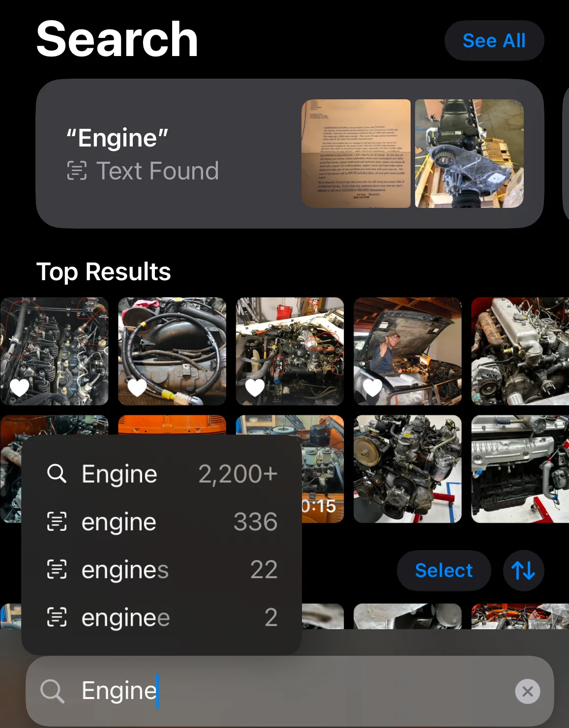Tap the sort arrows icon
The width and height of the screenshot is (569, 728).
523,570
